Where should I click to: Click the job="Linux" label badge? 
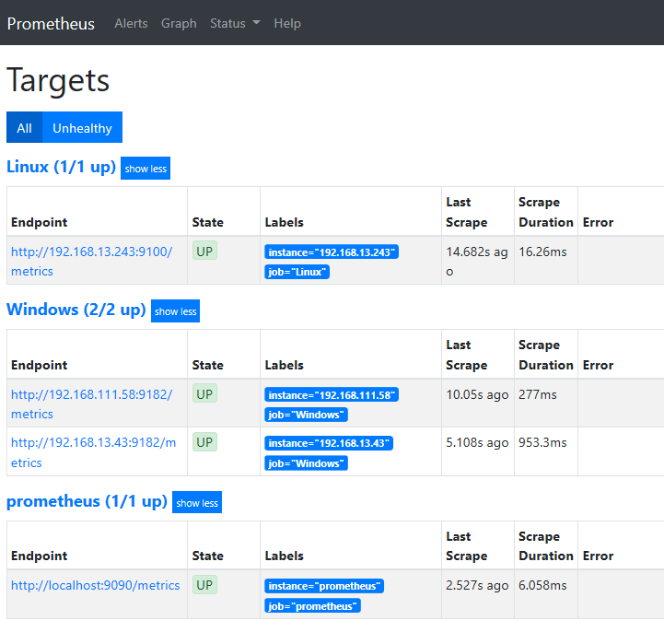pyautogui.click(x=297, y=272)
